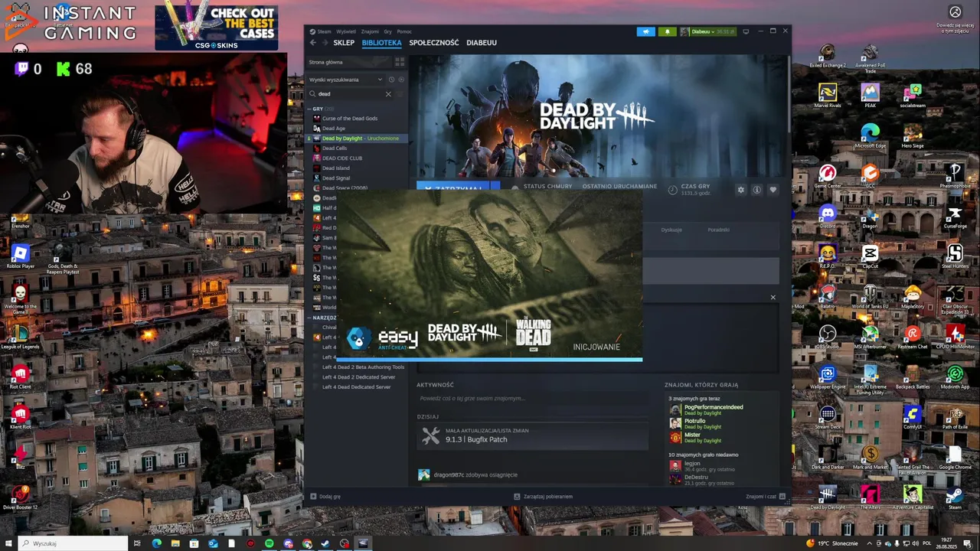
Task: Open the Wyświetl menu
Action: pos(346,31)
